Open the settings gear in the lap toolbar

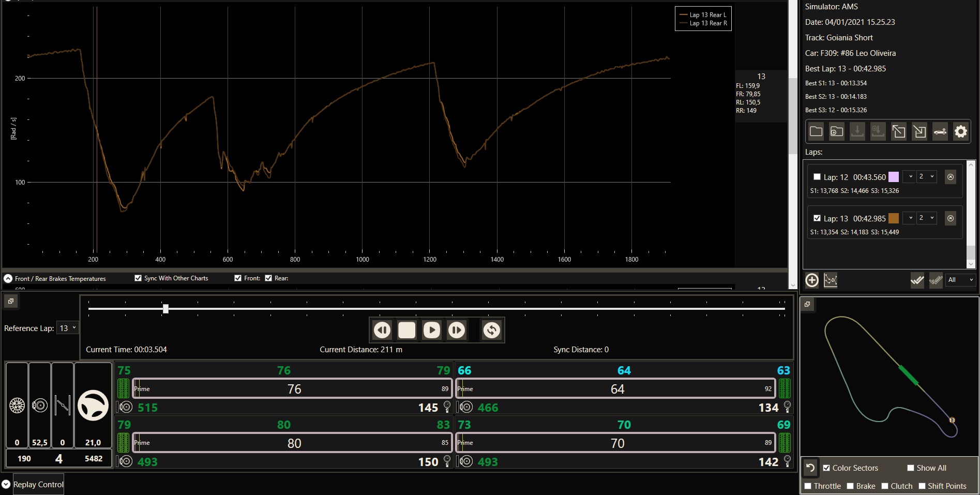click(960, 131)
